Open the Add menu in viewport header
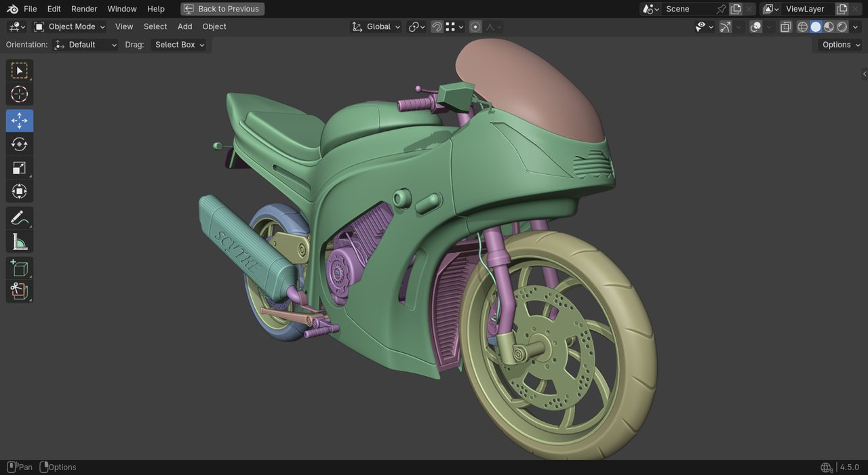 coord(184,27)
